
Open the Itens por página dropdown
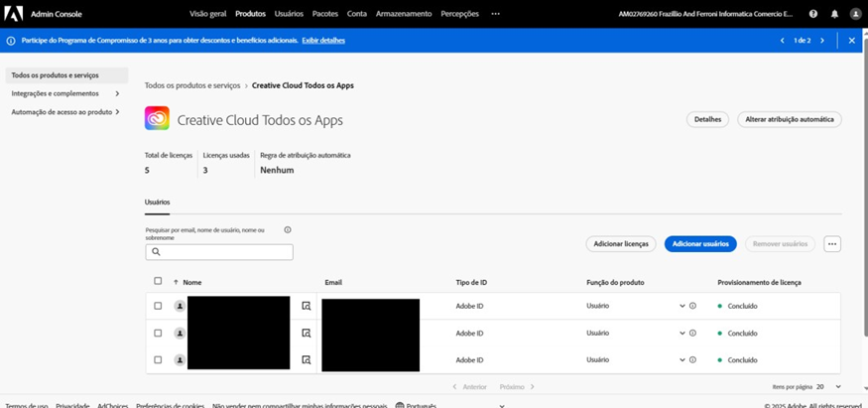click(x=831, y=386)
